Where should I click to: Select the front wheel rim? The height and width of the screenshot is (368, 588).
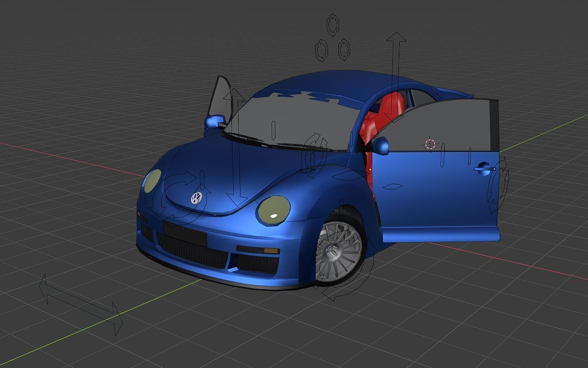(338, 251)
